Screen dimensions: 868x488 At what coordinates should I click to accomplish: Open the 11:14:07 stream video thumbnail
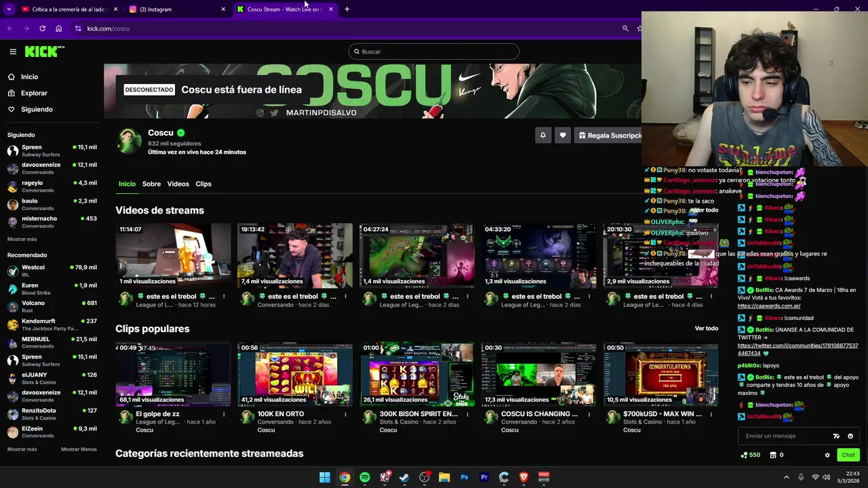tap(173, 256)
